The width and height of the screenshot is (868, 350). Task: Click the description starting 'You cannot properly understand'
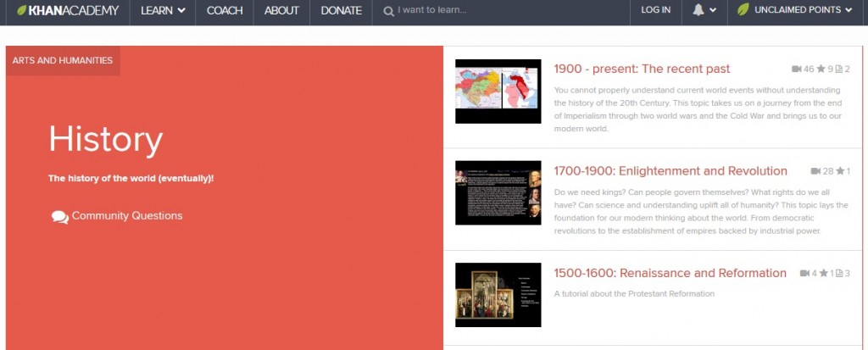[x=698, y=109]
